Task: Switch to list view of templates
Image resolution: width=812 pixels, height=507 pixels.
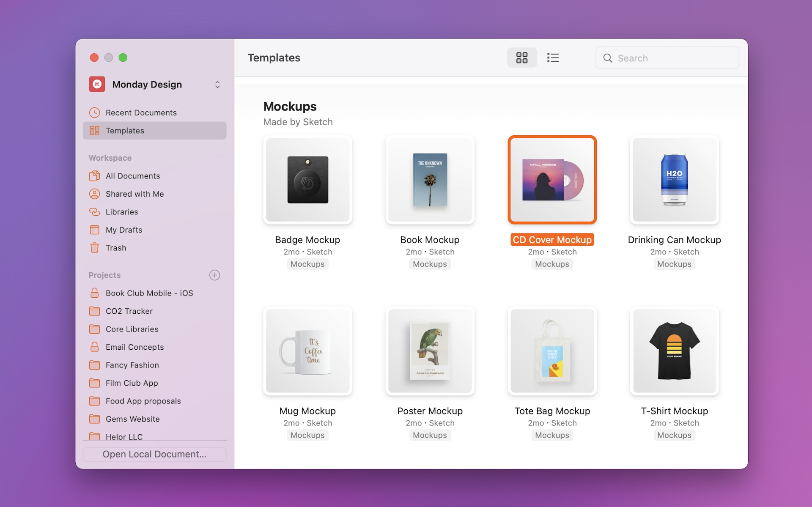Action: [553, 58]
